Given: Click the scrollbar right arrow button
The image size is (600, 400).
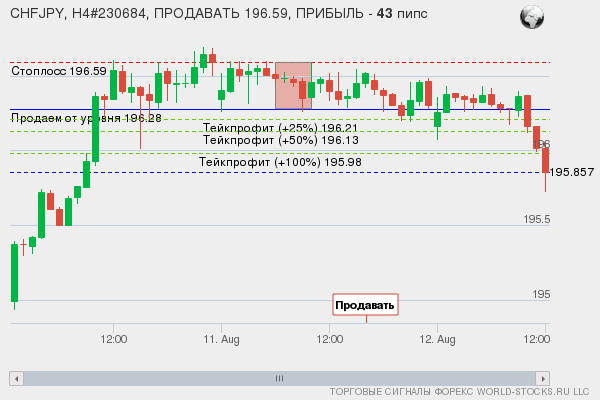Looking at the screenshot, I should click(543, 379).
